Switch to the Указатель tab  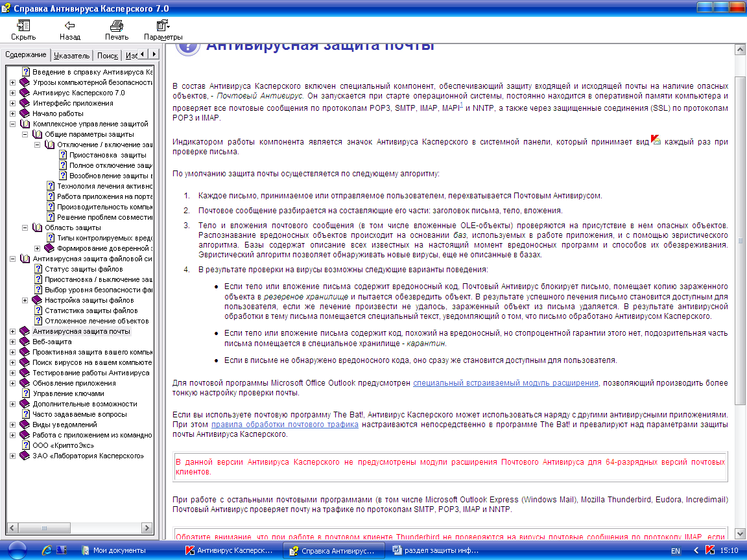click(x=71, y=56)
